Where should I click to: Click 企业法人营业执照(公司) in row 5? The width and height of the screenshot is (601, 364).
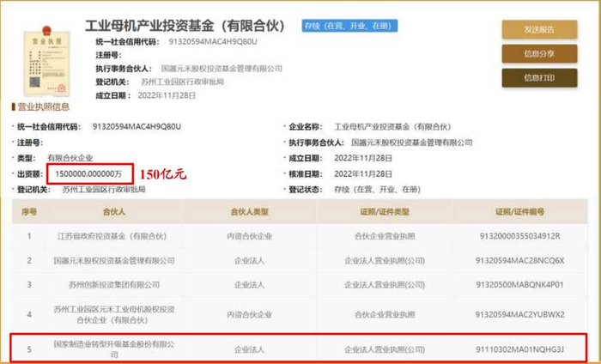385,349
